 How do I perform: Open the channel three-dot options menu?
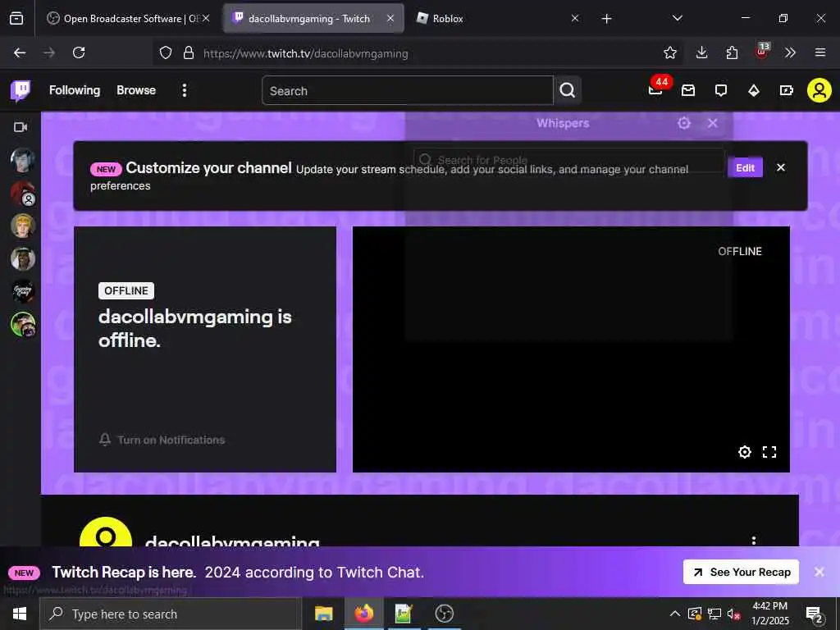(754, 540)
